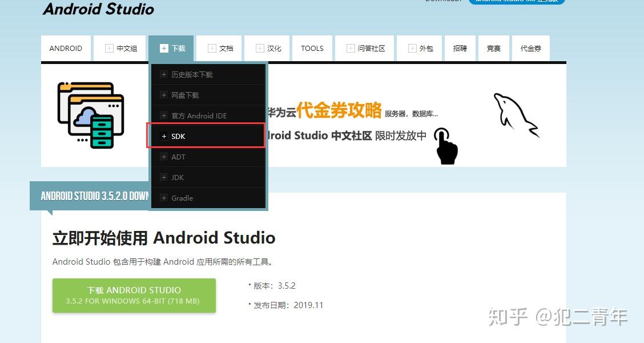Open the TOOLS nav tab
The width and height of the screenshot is (644, 343).
pos(312,49)
